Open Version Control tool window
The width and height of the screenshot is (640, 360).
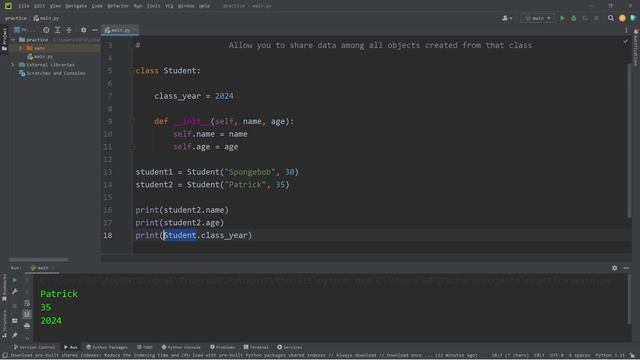click(x=34, y=347)
